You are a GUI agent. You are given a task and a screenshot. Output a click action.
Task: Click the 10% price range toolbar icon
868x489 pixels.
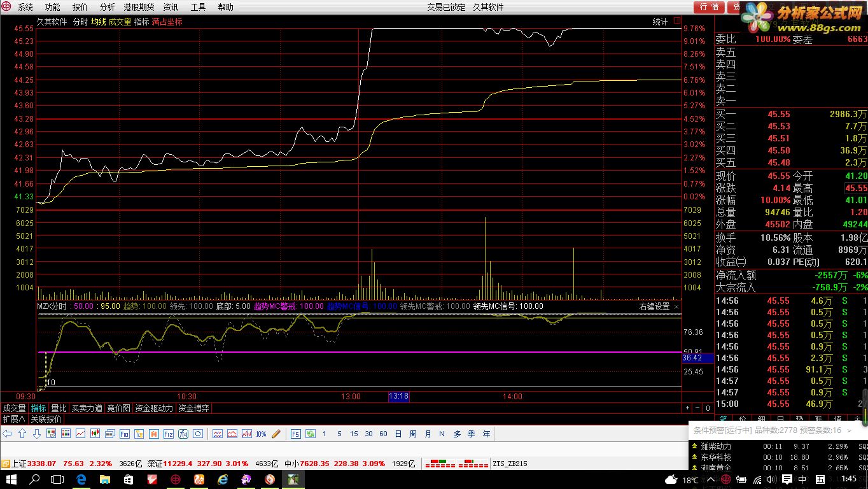point(261,434)
